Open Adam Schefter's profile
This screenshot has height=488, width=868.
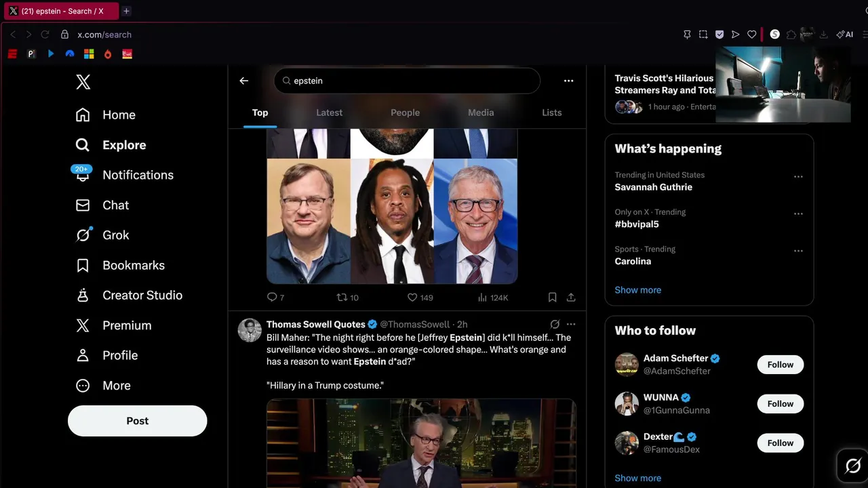(675, 359)
